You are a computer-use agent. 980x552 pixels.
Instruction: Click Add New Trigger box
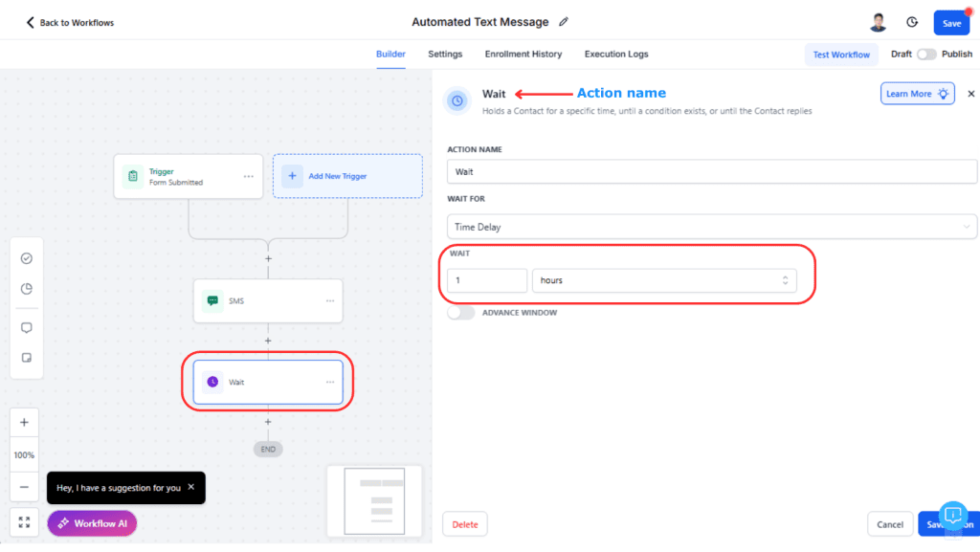pyautogui.click(x=347, y=176)
